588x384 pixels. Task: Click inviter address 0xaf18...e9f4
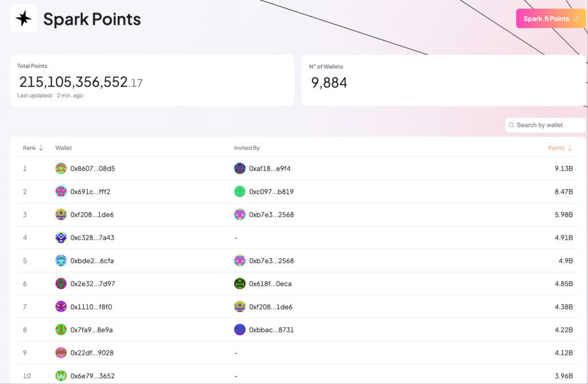[270, 168]
